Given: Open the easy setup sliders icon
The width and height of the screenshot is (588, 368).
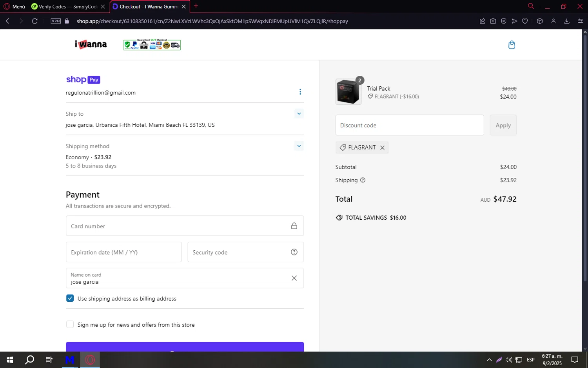Looking at the screenshot, I should (581, 21).
